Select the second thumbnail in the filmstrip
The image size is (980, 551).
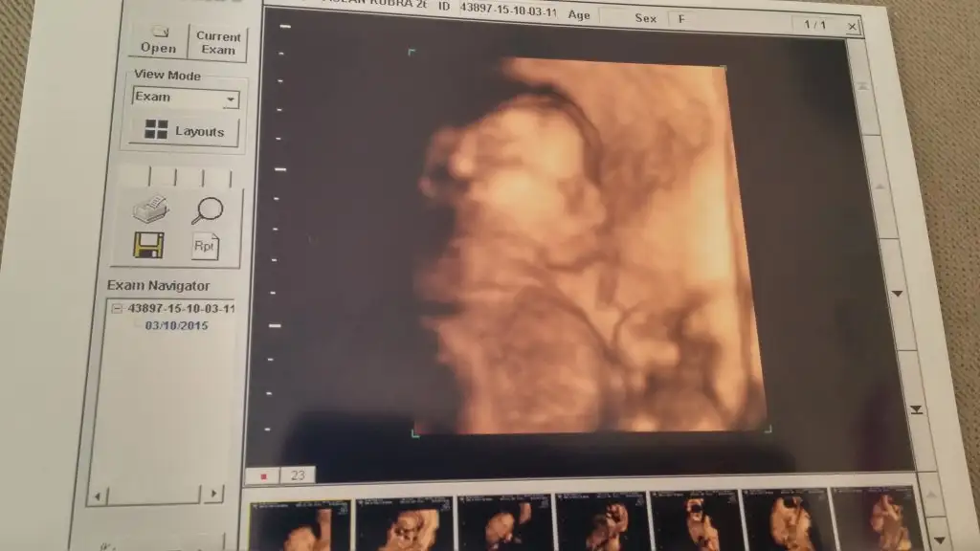point(405,525)
